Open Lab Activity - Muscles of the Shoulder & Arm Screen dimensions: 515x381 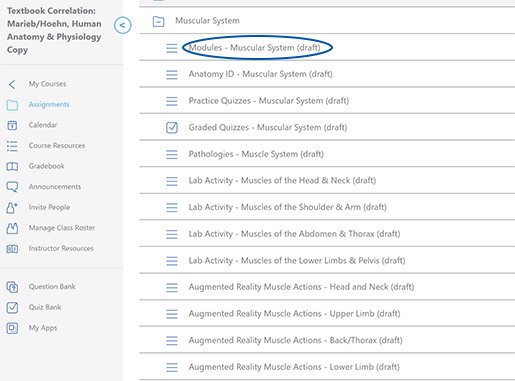pos(287,207)
